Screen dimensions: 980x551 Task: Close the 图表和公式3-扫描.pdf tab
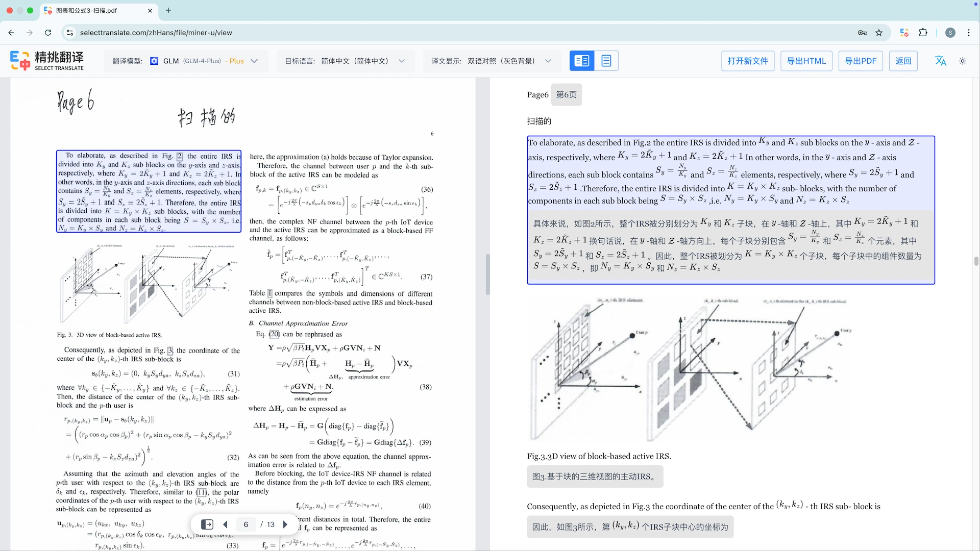click(150, 10)
